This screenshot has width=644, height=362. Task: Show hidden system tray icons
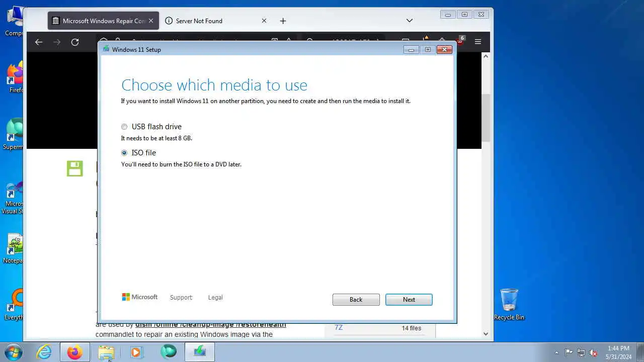(x=556, y=352)
